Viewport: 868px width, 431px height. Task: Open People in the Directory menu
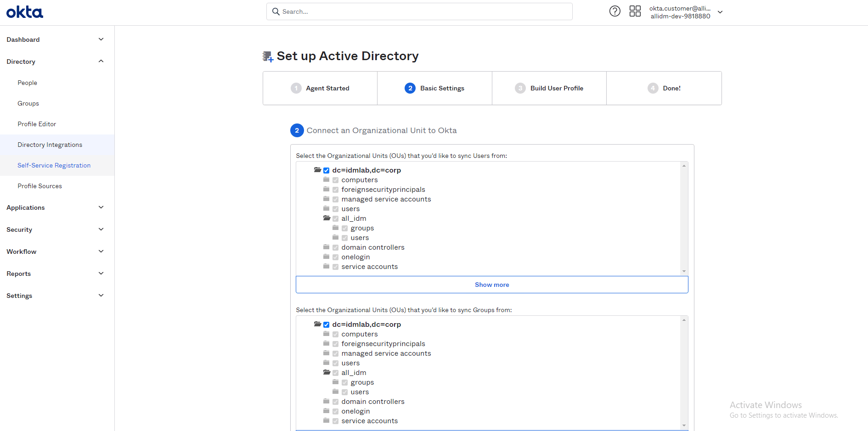[28, 83]
